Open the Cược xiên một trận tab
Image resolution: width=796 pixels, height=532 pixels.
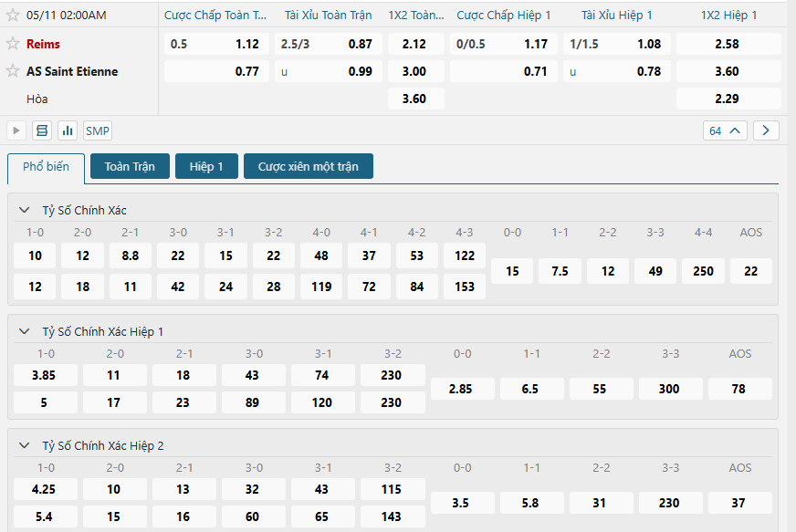pos(309,166)
